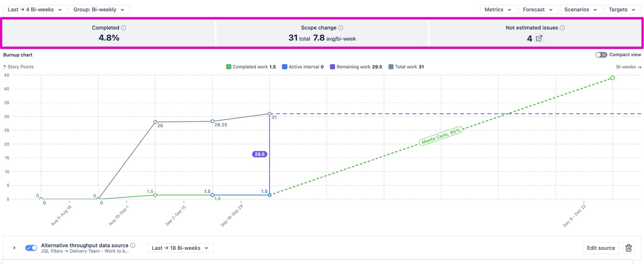The height and width of the screenshot is (264, 644).
Task: Click the Monte Carlo forecast end point marker
Action: pyautogui.click(x=612, y=78)
